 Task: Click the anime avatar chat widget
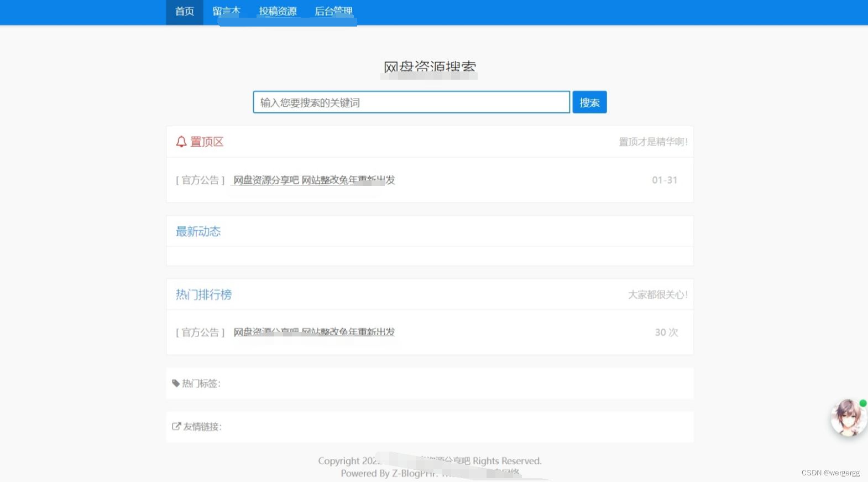pyautogui.click(x=849, y=418)
